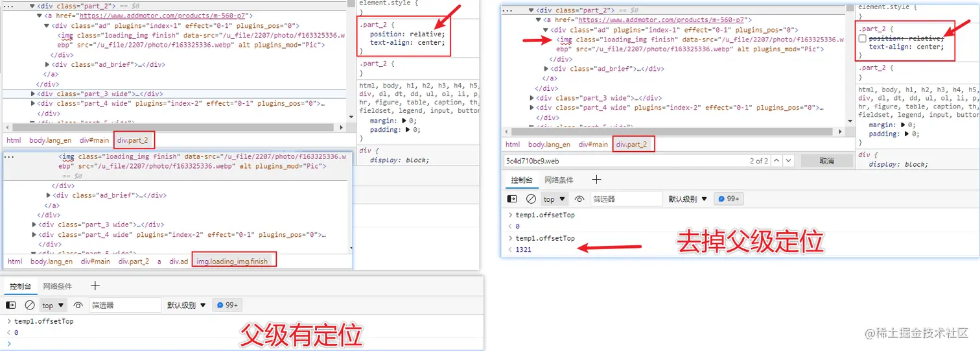Expand part_4 wide node in top-left DOM tree
Viewport: 980px width, 351px height.
pos(34,103)
